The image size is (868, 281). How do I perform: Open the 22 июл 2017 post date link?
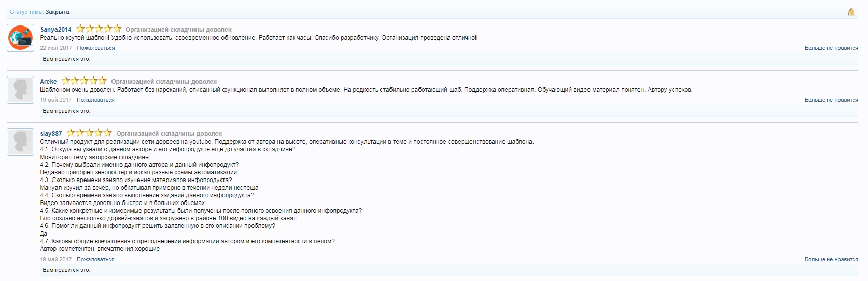pos(56,48)
